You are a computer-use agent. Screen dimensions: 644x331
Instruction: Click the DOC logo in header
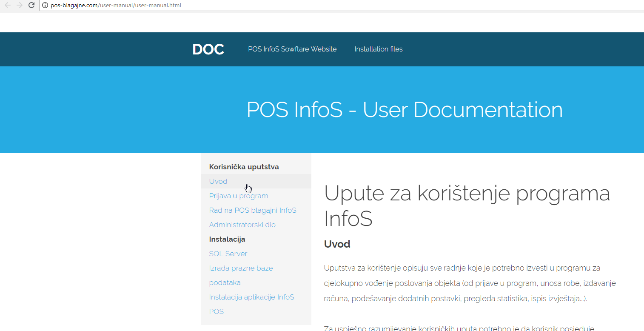tap(208, 49)
